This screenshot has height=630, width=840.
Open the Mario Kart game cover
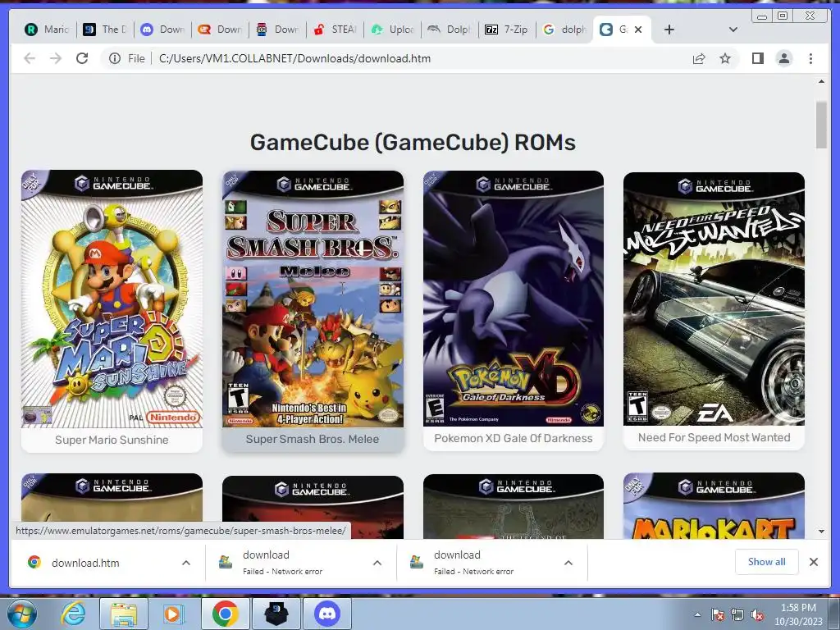pyautogui.click(x=714, y=505)
